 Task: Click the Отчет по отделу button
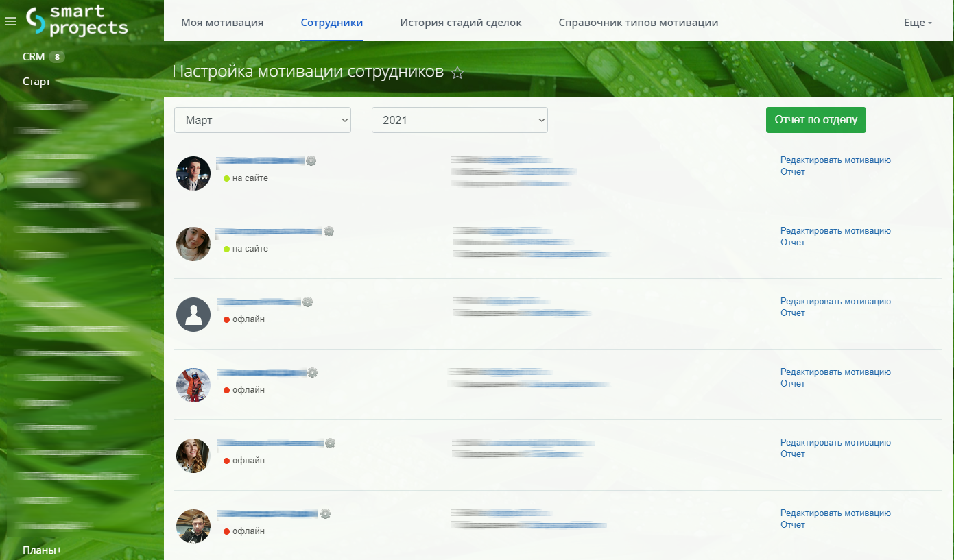point(815,119)
